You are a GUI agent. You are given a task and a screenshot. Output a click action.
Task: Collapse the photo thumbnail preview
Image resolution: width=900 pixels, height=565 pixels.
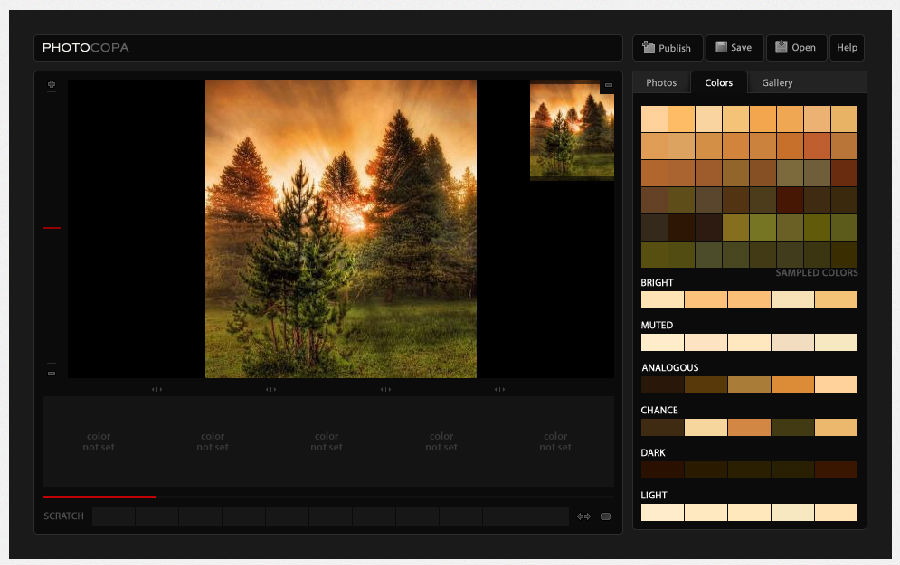click(x=607, y=87)
